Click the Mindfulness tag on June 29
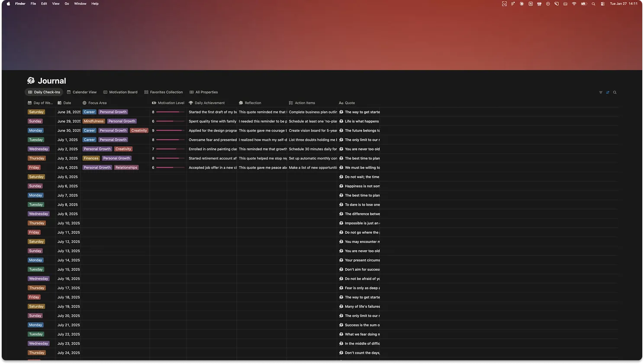This screenshot has height=364, width=644. (93, 121)
